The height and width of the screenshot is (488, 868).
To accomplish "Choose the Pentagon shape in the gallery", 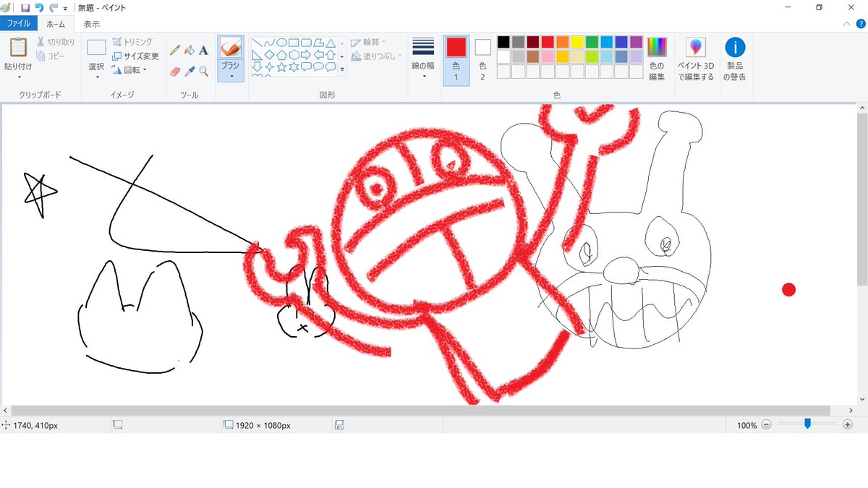I will click(281, 55).
